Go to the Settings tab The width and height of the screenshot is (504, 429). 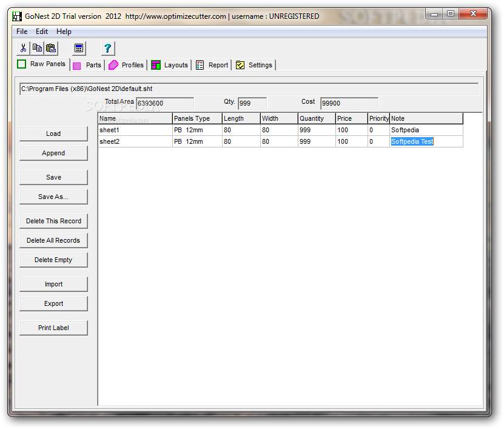254,65
